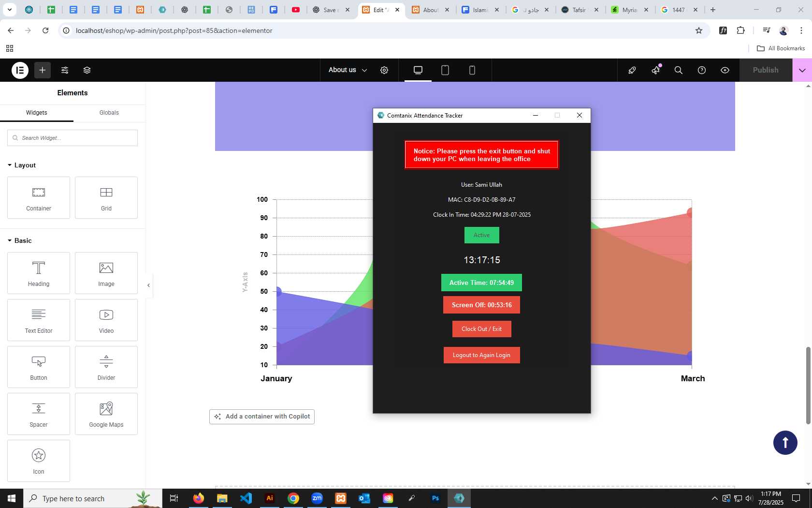
Task: Open a new browser tab
Action: pyautogui.click(x=713, y=10)
